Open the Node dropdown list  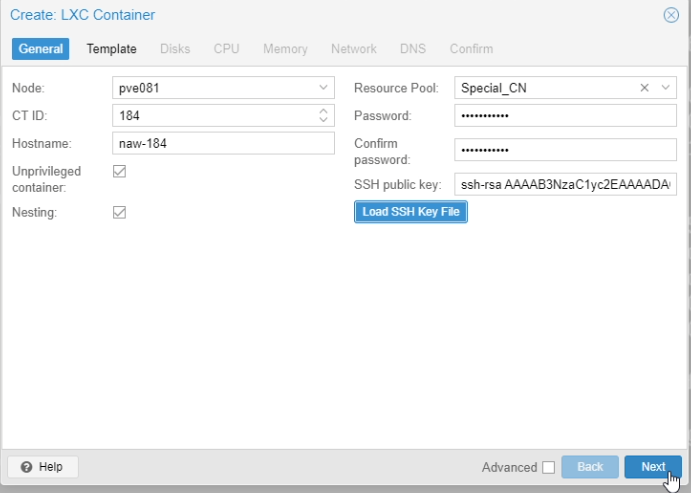pos(323,88)
